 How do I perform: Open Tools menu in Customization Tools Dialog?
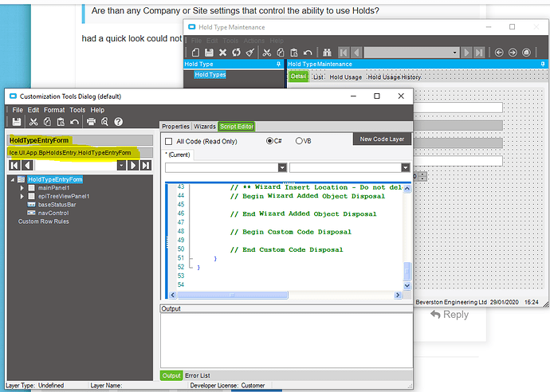click(x=77, y=110)
